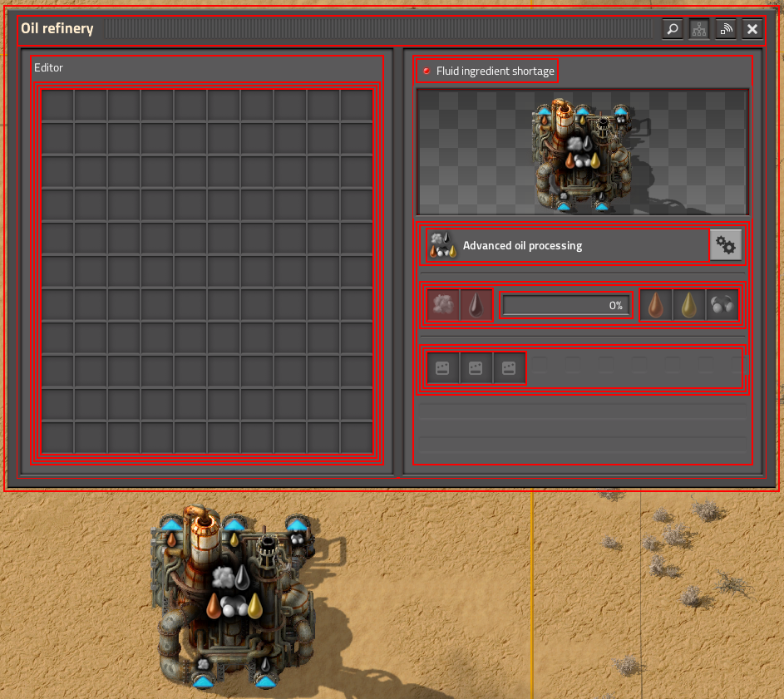Click the 0% crafting progress bar
784x699 pixels.
[x=565, y=305]
